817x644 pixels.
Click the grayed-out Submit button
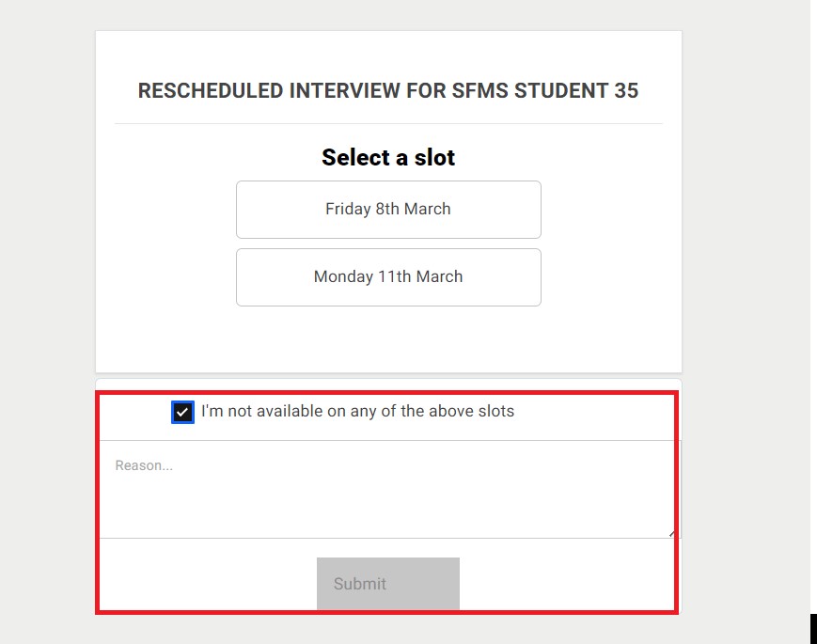pos(387,583)
